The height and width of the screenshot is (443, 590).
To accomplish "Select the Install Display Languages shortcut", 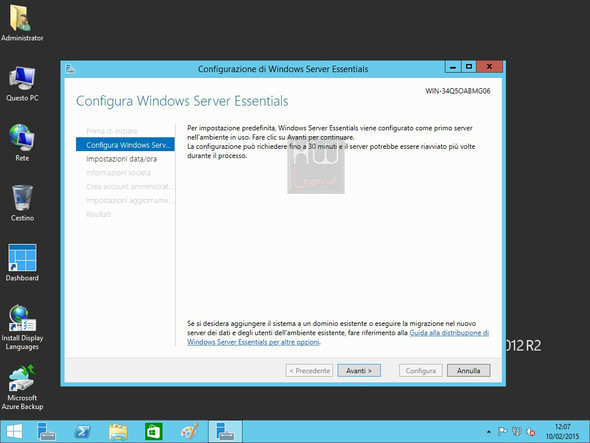I will pos(22,327).
